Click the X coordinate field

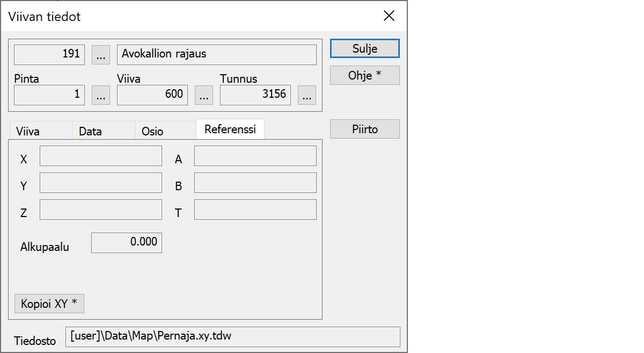tap(101, 156)
